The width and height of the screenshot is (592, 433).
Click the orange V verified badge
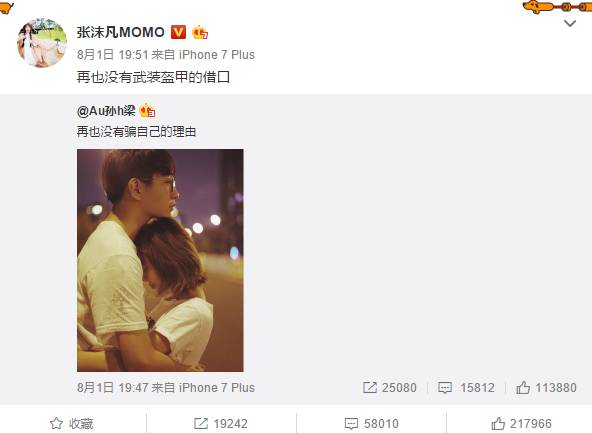click(x=178, y=32)
